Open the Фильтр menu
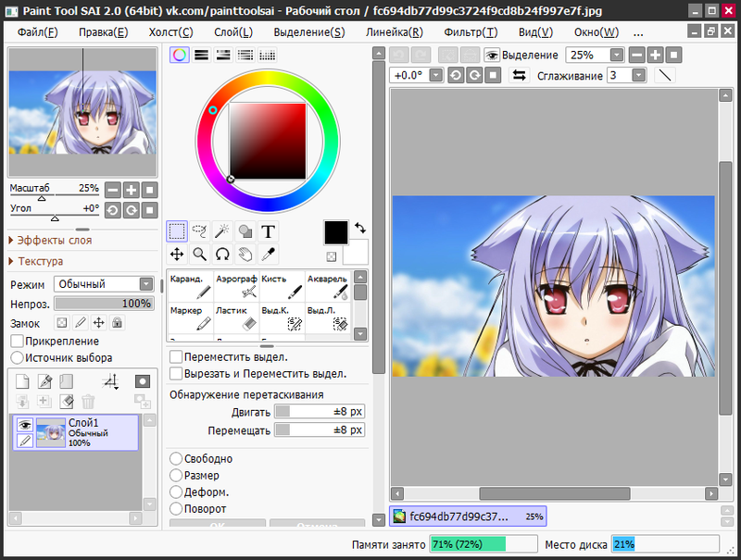The width and height of the screenshot is (741, 560). pyautogui.click(x=470, y=32)
